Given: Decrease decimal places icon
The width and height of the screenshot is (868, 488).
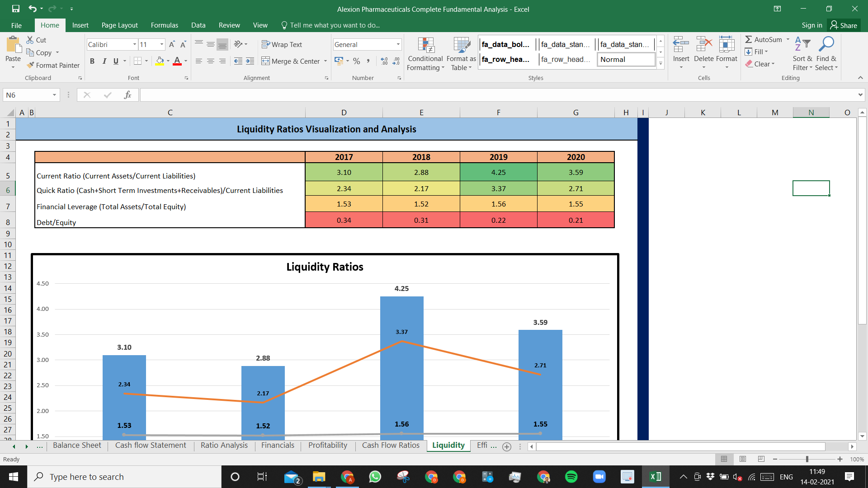Looking at the screenshot, I should (396, 61).
